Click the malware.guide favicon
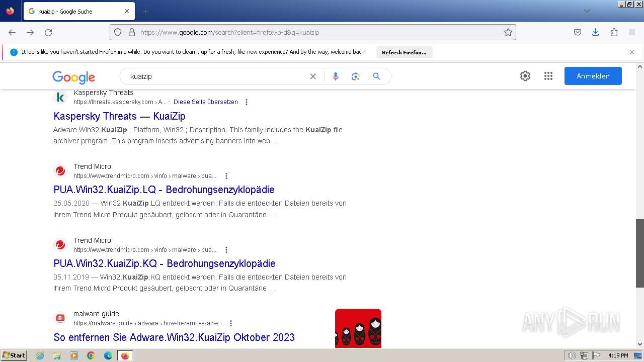The height and width of the screenshot is (362, 644). (x=60, y=318)
